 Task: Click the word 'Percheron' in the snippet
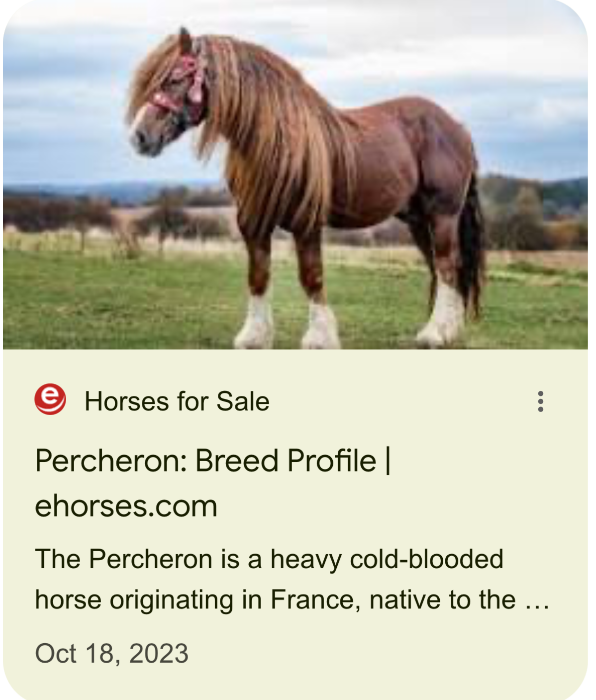(x=151, y=559)
